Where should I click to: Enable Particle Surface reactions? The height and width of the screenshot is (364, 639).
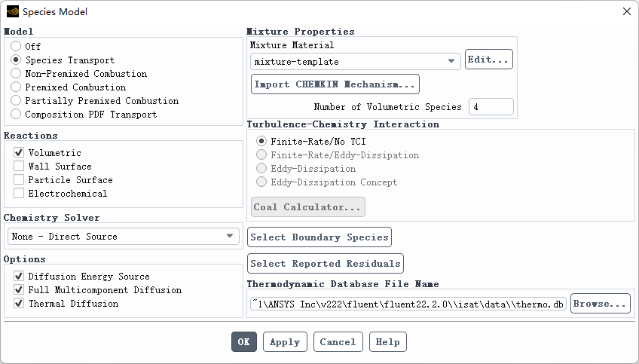[19, 180]
